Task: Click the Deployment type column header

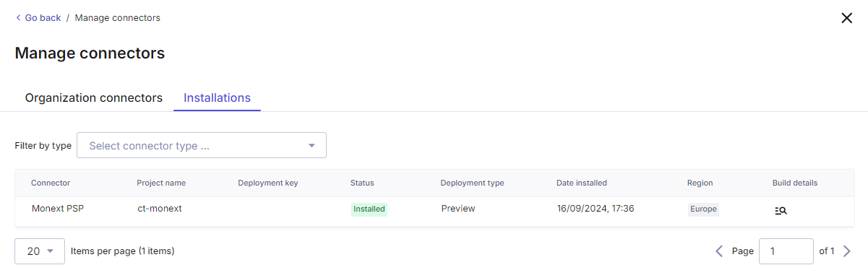Action: click(x=472, y=183)
